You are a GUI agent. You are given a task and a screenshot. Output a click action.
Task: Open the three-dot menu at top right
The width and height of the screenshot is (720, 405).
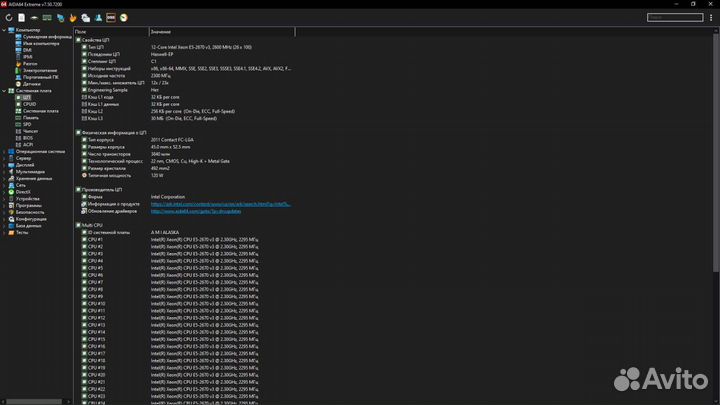[712, 17]
